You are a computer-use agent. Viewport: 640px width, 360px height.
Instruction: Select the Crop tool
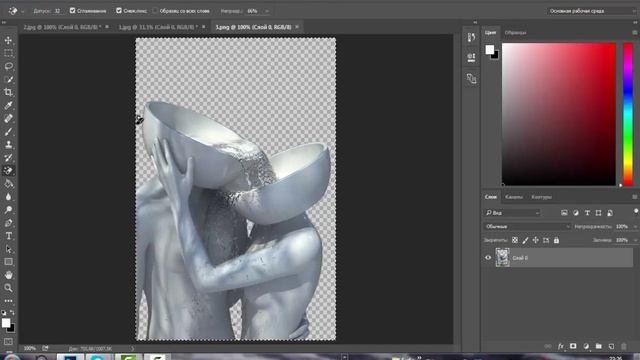coord(8,93)
